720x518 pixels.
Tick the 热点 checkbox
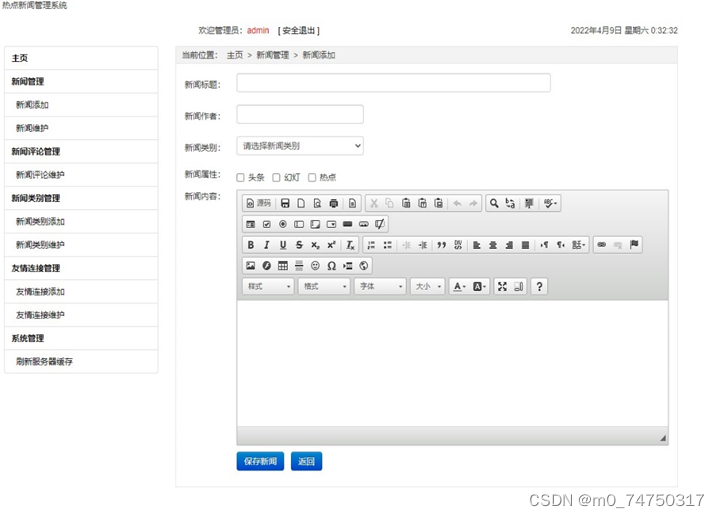[x=312, y=178]
